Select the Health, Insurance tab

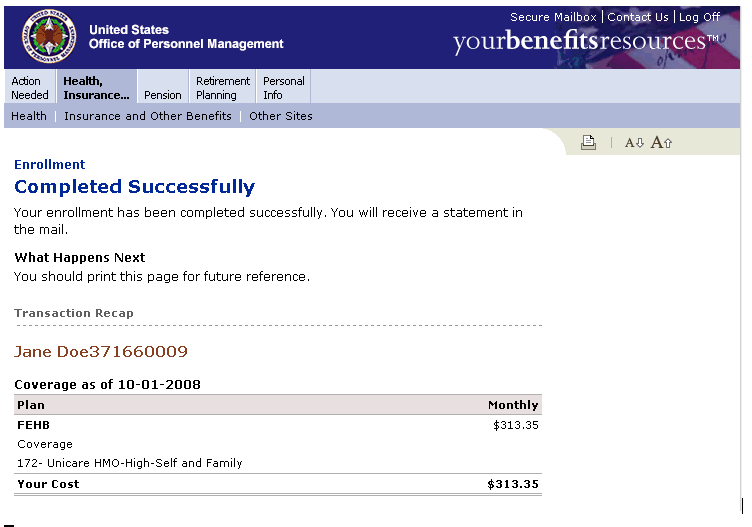click(x=96, y=88)
